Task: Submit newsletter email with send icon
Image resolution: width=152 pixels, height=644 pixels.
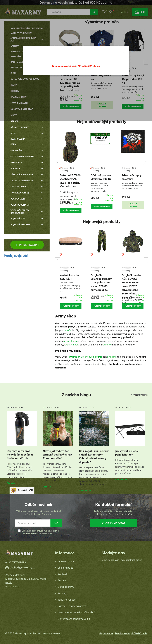Action: coord(56,523)
